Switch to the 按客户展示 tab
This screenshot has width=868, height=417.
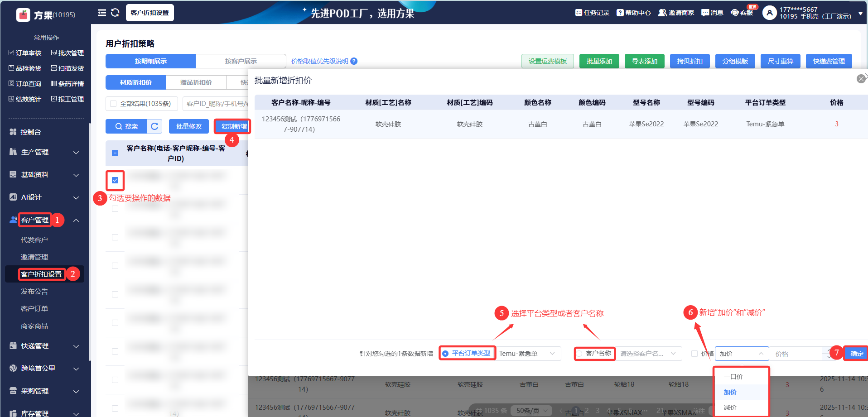pos(241,61)
